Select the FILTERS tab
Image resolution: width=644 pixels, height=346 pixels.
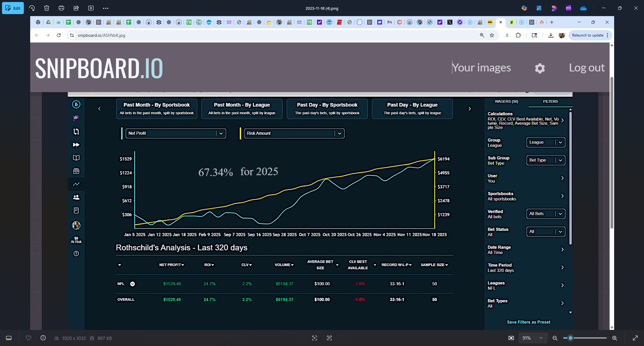(550, 102)
